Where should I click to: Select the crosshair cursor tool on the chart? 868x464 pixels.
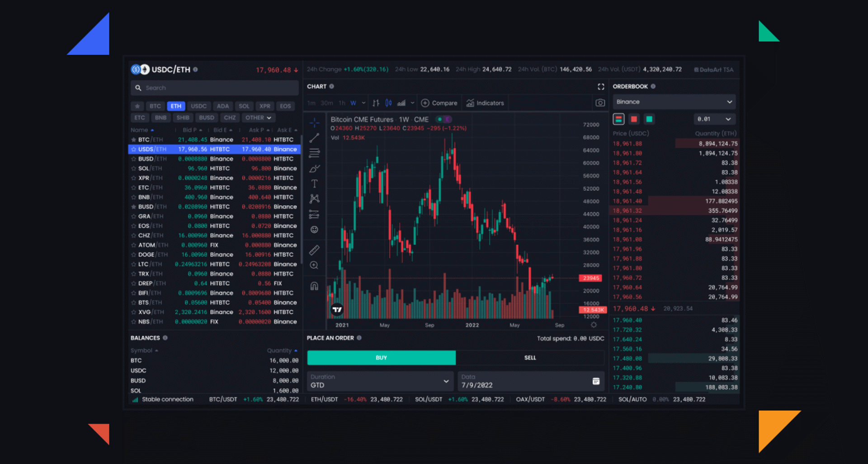tap(314, 122)
